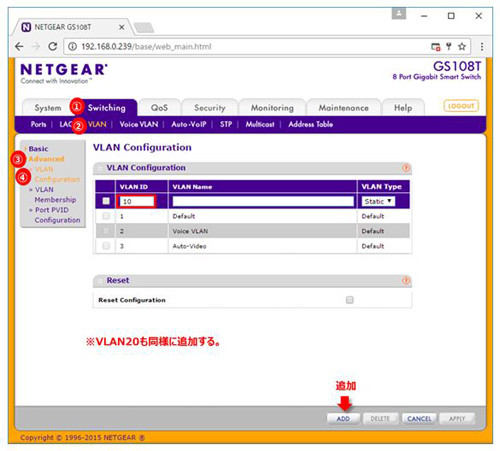Close the NETGEAR GS108T tab

[x=122, y=27]
